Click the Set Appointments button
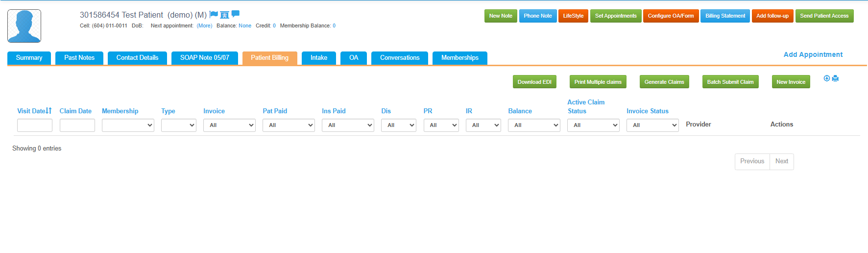The image size is (868, 253). point(616,16)
